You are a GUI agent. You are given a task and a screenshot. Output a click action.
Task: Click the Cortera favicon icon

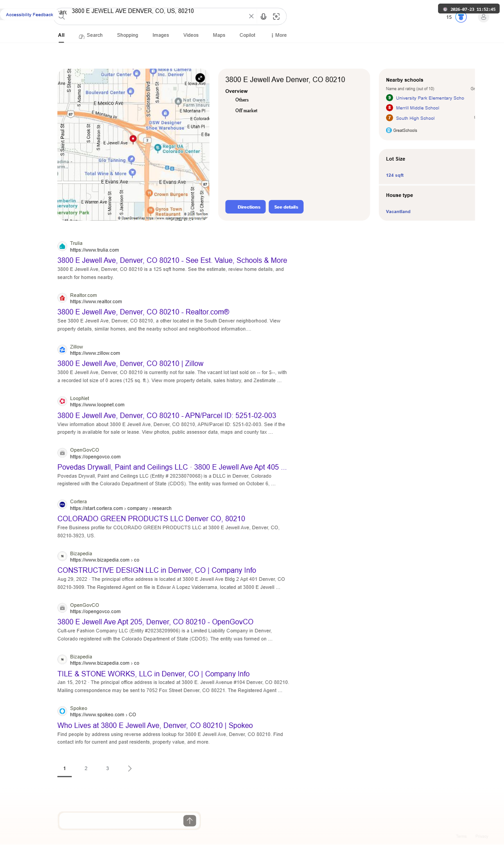pos(62,505)
